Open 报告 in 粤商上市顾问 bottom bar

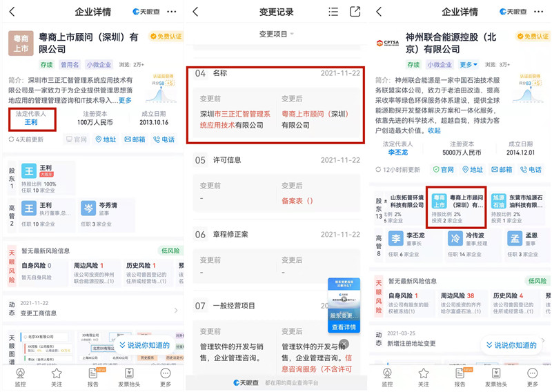pyautogui.click(x=93, y=378)
